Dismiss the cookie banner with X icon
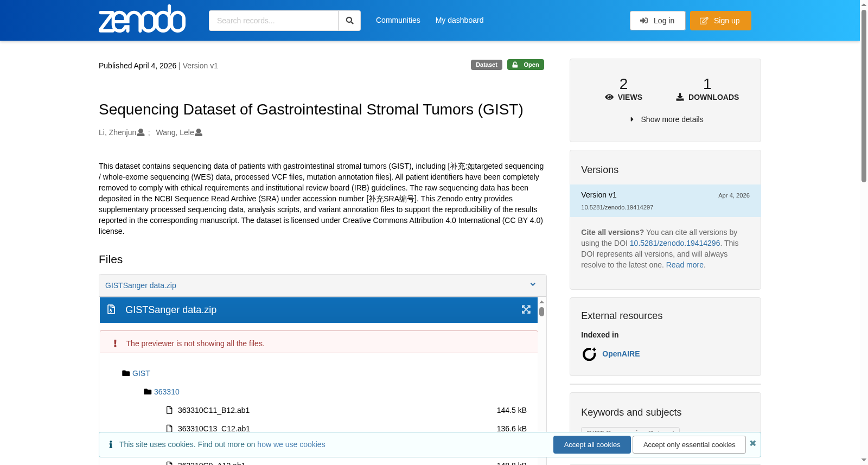Screen dimensions: 868x465 click(753, 443)
